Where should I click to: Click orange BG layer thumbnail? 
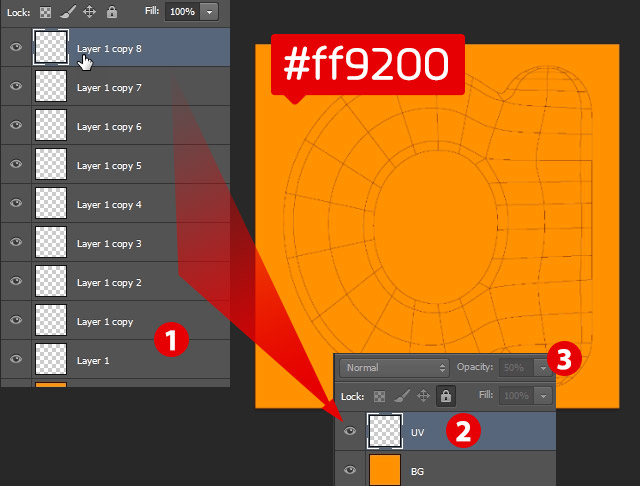tap(385, 470)
